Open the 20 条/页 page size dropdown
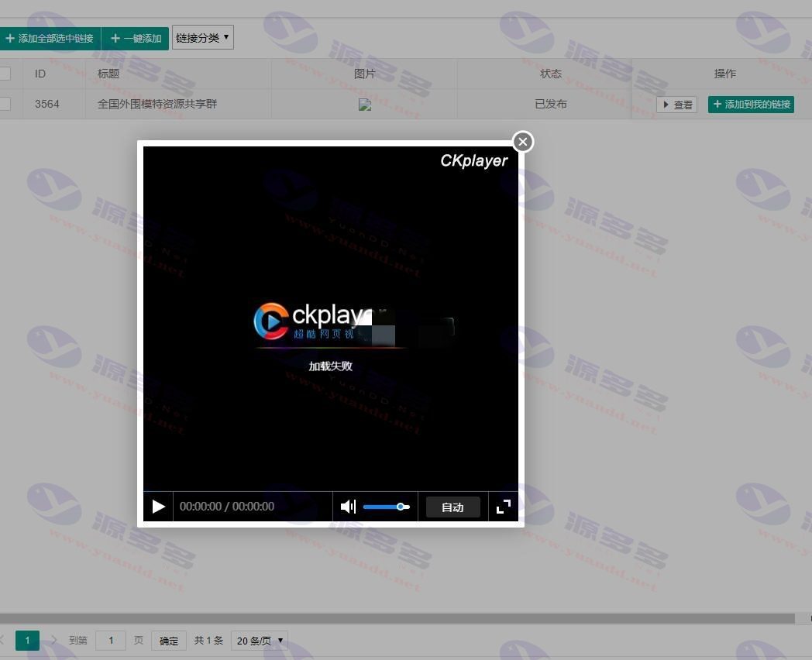Viewport: 812px width, 660px height. 260,641
